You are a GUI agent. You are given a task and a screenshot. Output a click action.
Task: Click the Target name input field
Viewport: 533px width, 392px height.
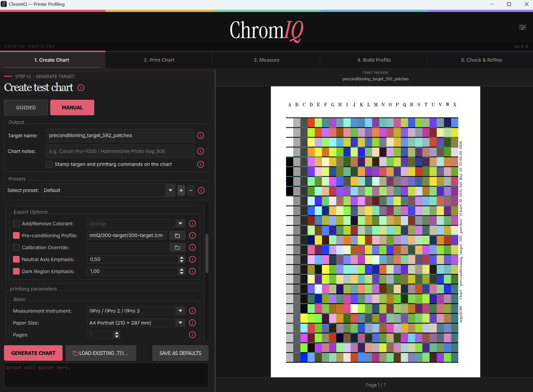(119, 135)
